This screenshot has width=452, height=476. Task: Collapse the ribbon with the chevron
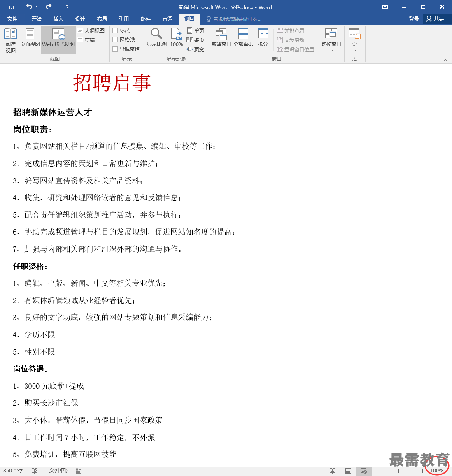pyautogui.click(x=446, y=60)
